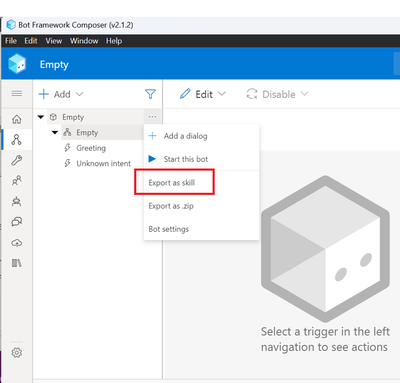Open Composer settings gear icon
The image size is (400, 383).
point(17,352)
